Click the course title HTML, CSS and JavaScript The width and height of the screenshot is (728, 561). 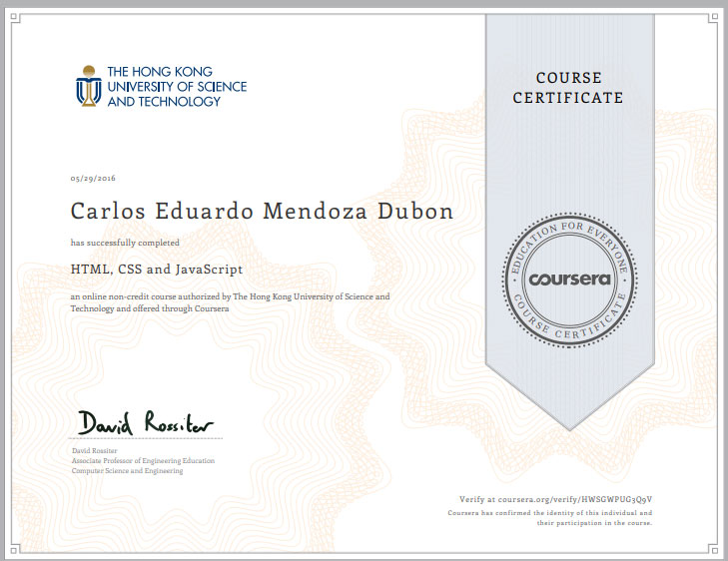coord(157,269)
